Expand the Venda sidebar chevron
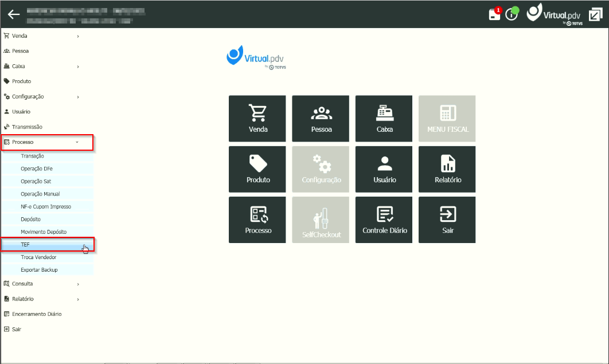This screenshot has height=364, width=609. tap(78, 36)
